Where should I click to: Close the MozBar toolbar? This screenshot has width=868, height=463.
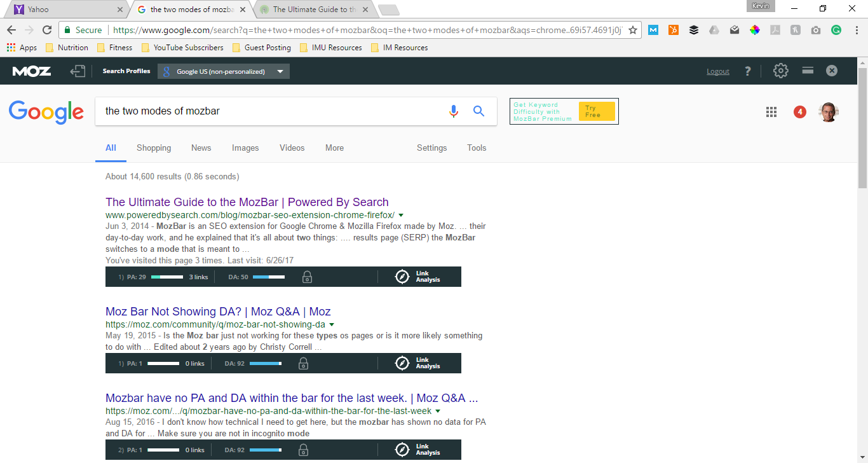(832, 71)
